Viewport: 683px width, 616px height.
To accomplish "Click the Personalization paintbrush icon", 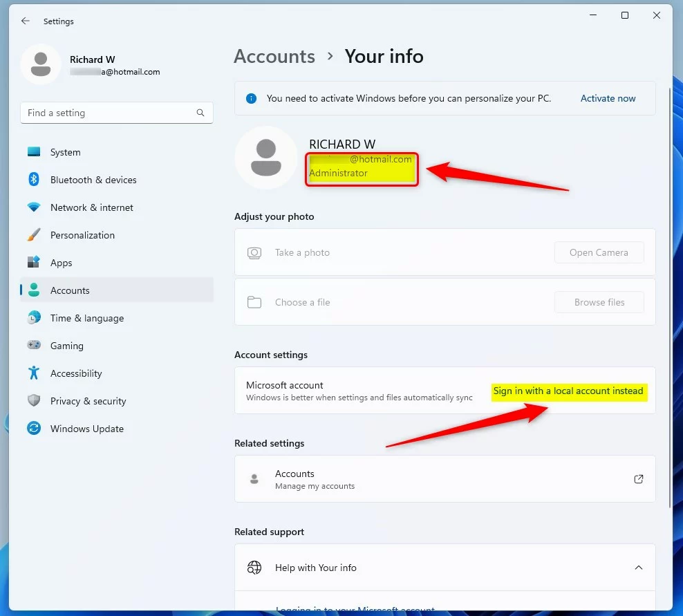I will coord(34,235).
